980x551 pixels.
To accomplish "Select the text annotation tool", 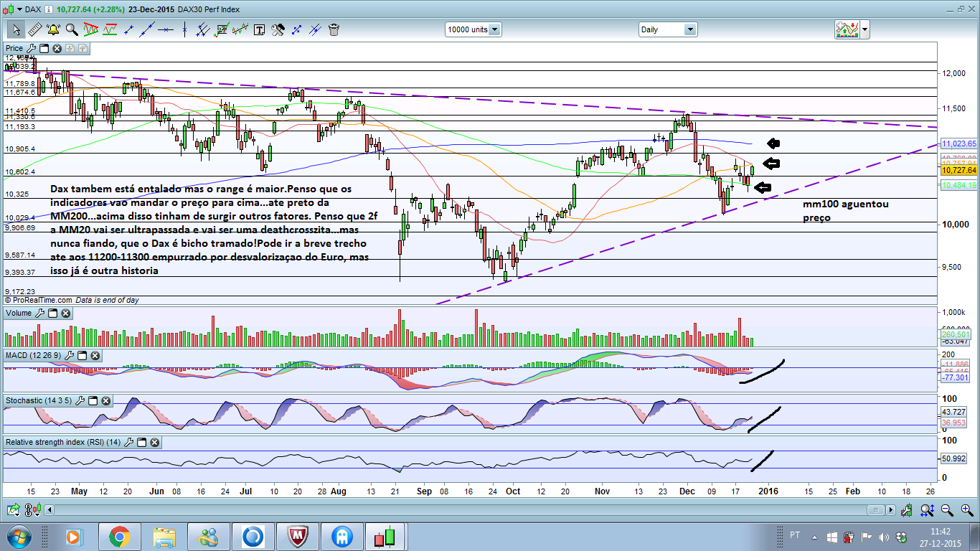I will tap(259, 29).
